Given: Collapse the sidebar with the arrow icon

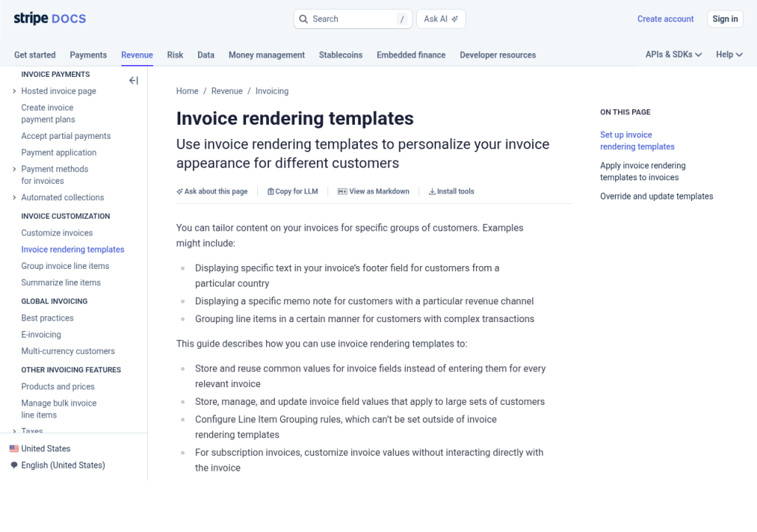Looking at the screenshot, I should point(134,81).
